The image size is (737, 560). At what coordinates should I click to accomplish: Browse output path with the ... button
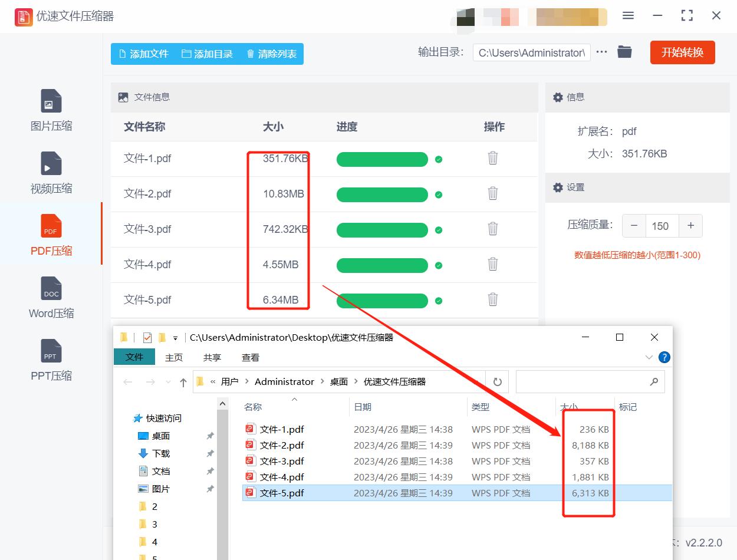coord(601,52)
